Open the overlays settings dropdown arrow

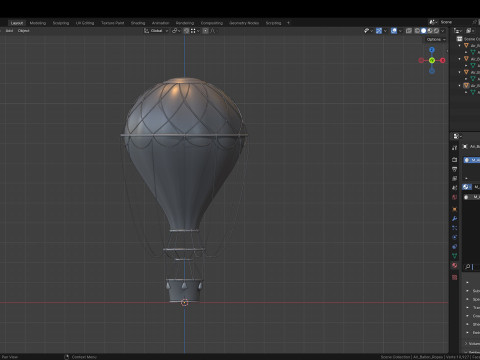[x=400, y=31]
